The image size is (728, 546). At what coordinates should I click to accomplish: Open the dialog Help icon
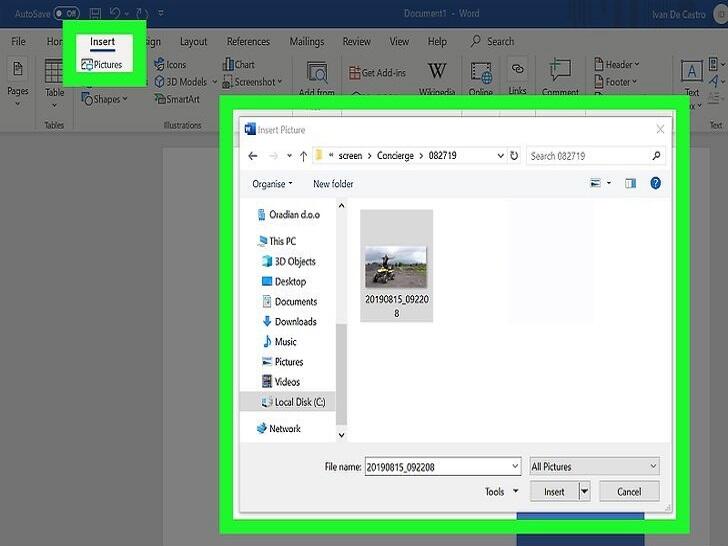(655, 184)
